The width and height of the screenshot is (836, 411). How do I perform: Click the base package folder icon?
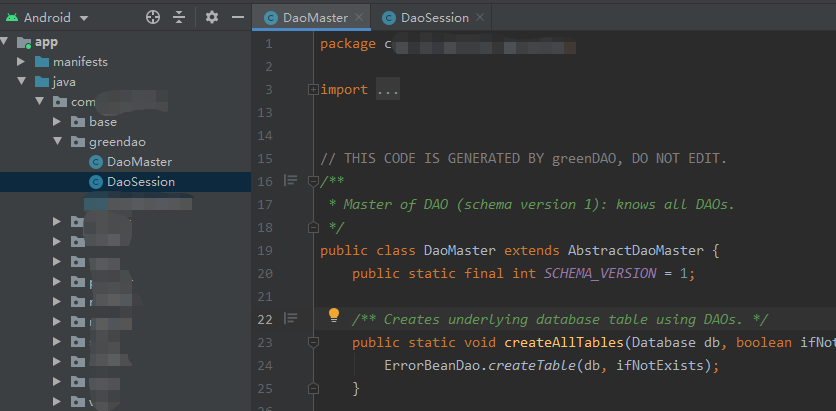(x=78, y=122)
